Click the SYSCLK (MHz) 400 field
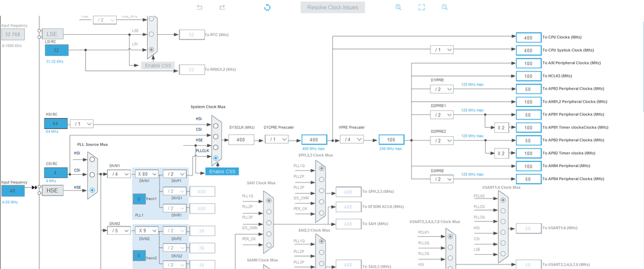Screen dimensions: 644x269 coord(241,140)
